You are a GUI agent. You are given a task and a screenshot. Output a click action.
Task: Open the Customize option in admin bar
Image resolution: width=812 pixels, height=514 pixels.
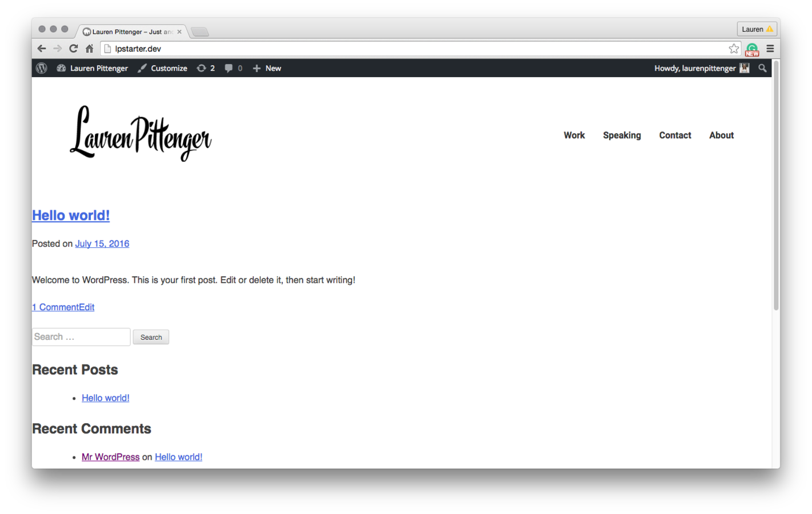(x=163, y=68)
